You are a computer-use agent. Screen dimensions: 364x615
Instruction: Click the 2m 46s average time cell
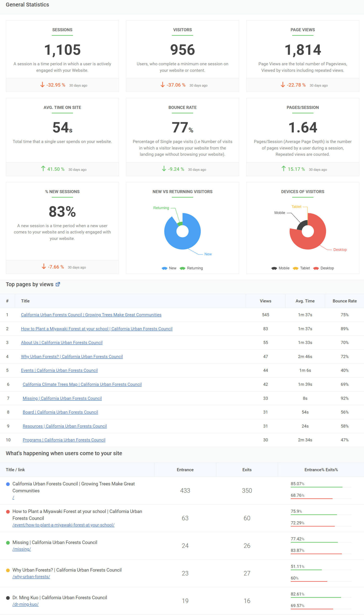click(305, 357)
